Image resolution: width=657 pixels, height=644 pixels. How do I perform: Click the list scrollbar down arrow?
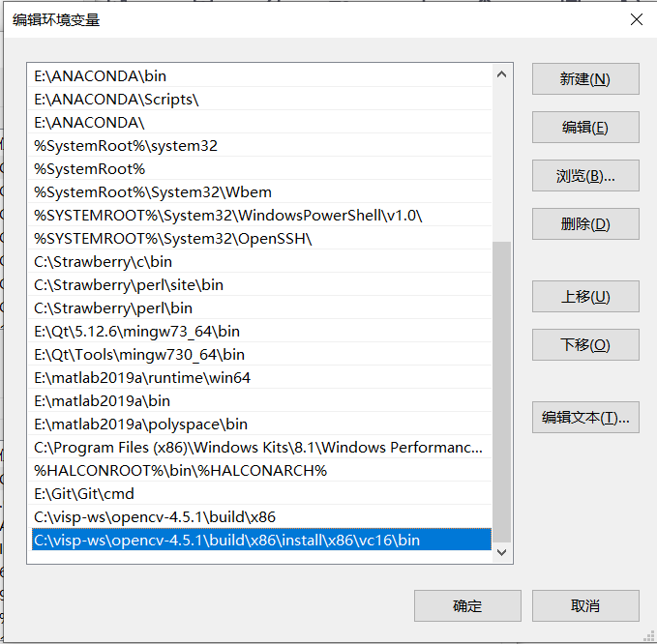coord(501,552)
